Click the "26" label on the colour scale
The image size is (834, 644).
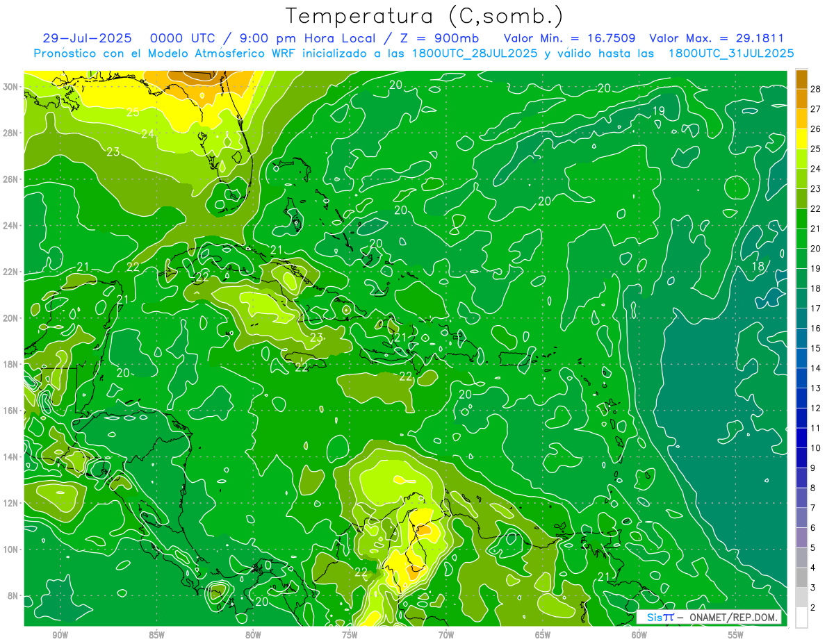pos(816,129)
